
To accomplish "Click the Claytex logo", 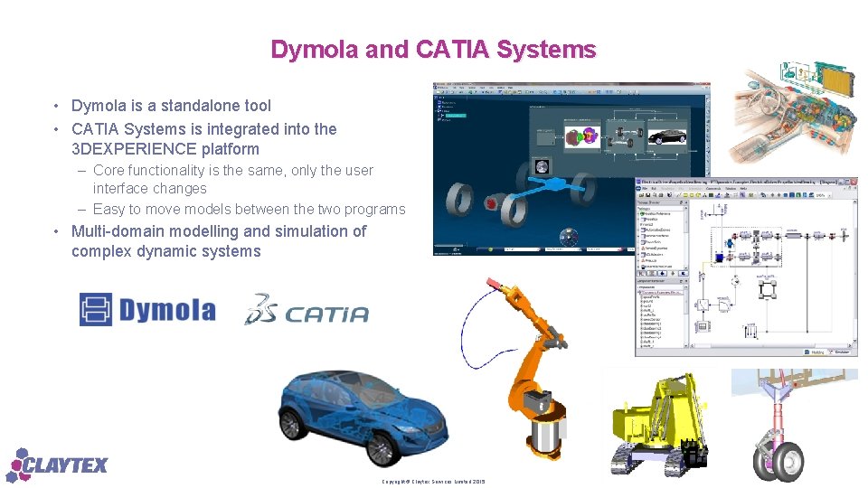I will click(x=56, y=465).
